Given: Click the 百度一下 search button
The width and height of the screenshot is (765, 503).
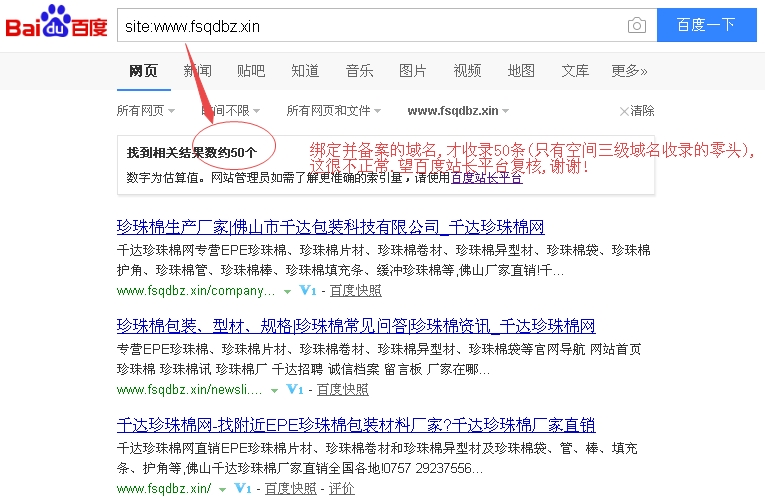Looking at the screenshot, I should tap(706, 25).
